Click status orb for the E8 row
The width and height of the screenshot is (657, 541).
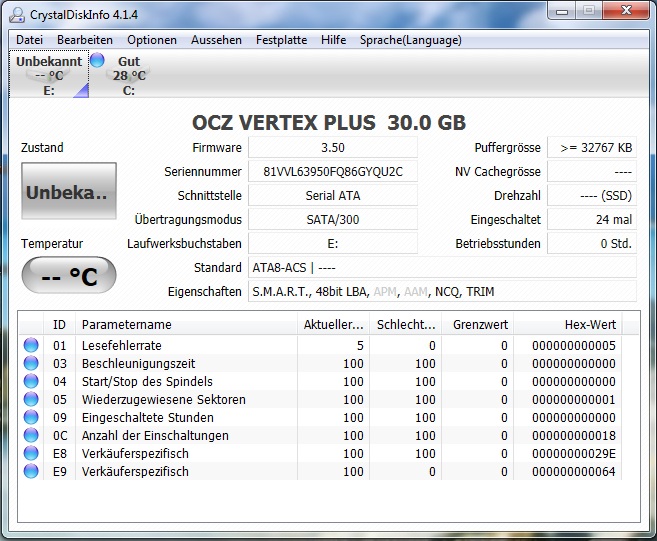[31, 453]
